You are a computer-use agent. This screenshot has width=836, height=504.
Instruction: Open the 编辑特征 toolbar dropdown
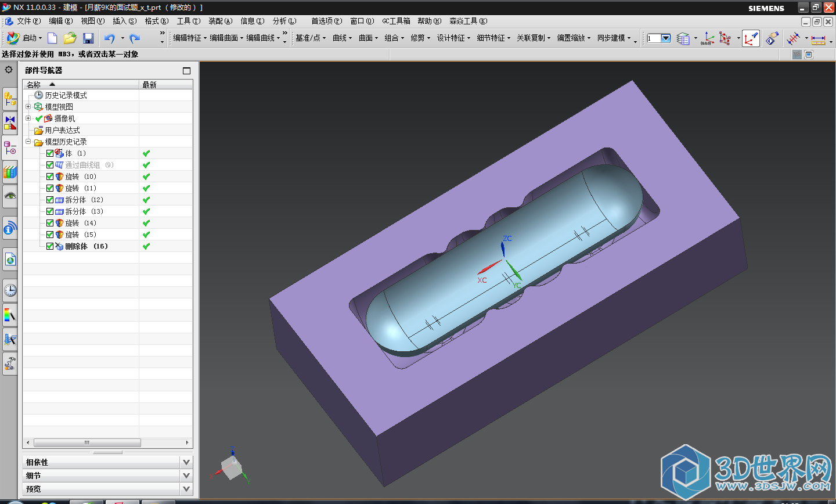pos(189,38)
